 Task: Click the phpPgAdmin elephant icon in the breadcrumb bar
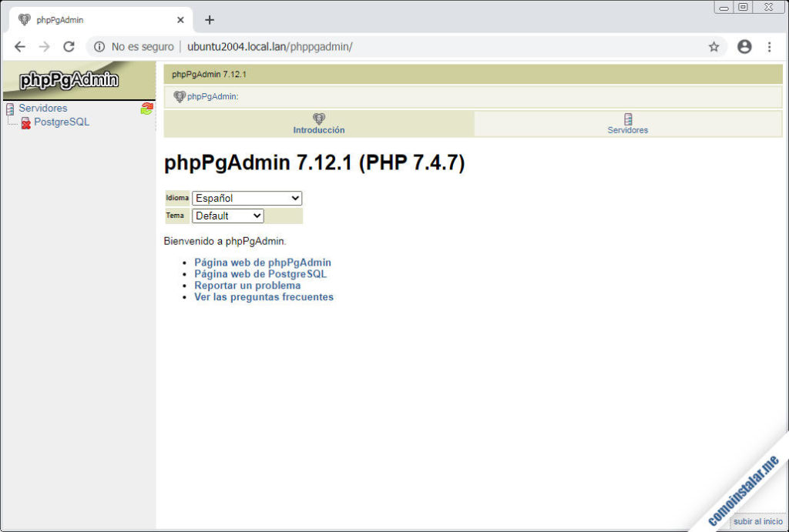[180, 96]
